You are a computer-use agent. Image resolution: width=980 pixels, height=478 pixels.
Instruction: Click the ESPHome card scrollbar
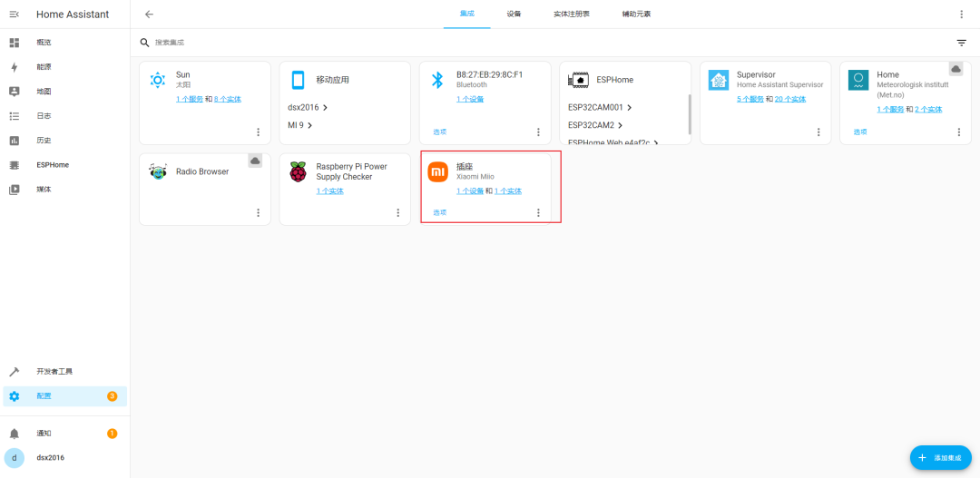point(690,114)
